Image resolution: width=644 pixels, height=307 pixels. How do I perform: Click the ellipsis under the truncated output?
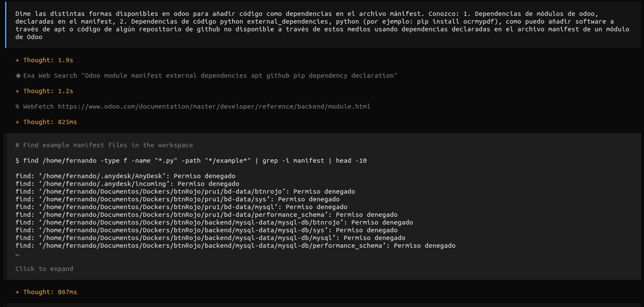[x=17, y=254]
